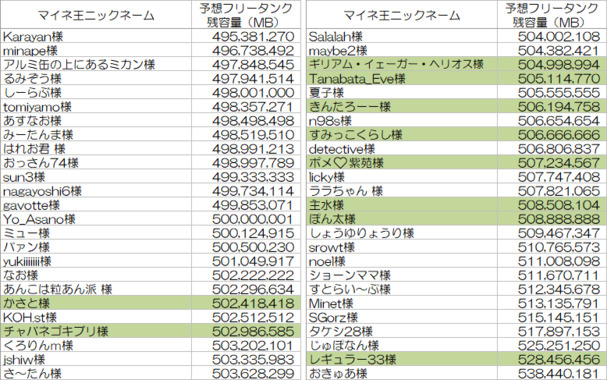Select the cell "あんこは粒あん派 様"
This screenshot has height=380, width=607.
coord(96,289)
